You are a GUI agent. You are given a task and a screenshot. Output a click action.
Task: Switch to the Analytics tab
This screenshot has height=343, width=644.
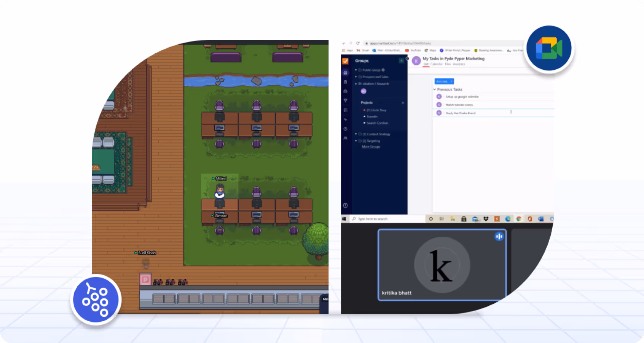459,64
